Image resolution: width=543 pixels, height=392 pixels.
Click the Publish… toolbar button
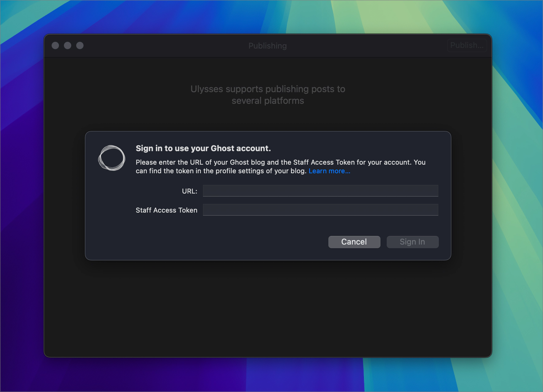tap(467, 45)
